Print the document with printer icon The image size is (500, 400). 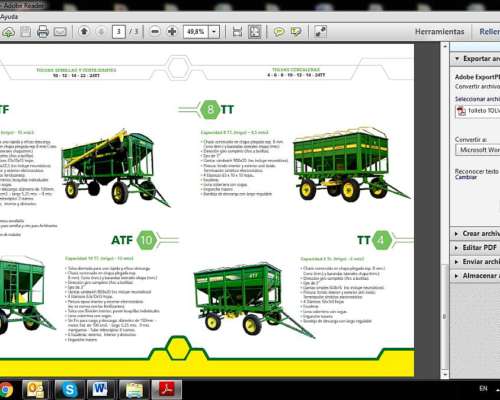point(43,32)
